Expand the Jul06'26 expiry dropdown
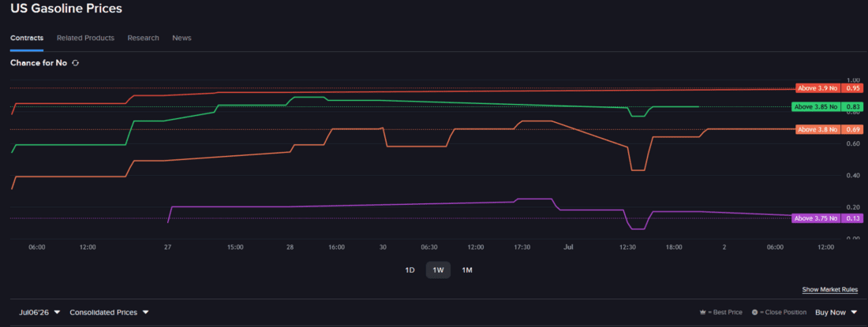 [39, 313]
